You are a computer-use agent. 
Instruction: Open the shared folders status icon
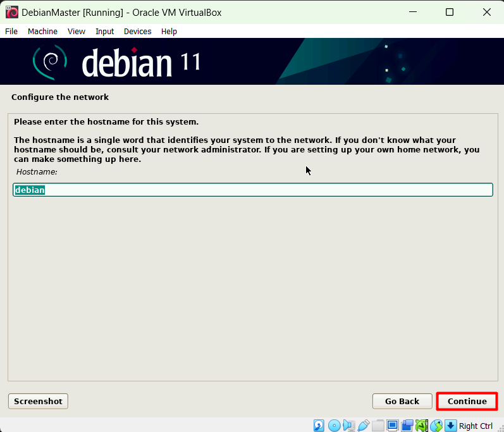coord(378,425)
